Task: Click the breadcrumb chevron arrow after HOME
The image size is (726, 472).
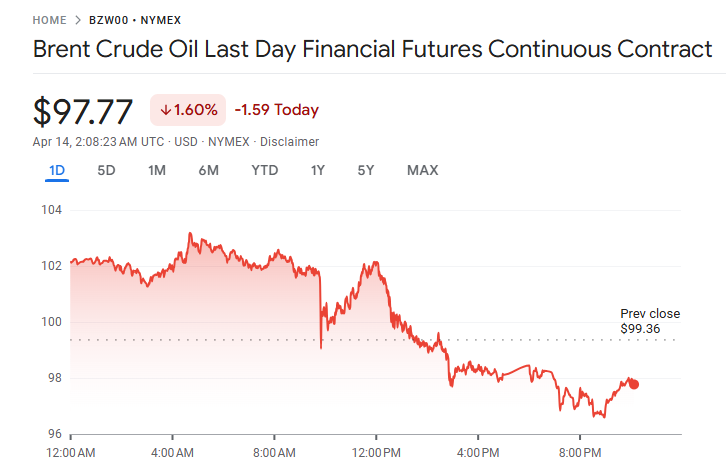Action: 78,20
